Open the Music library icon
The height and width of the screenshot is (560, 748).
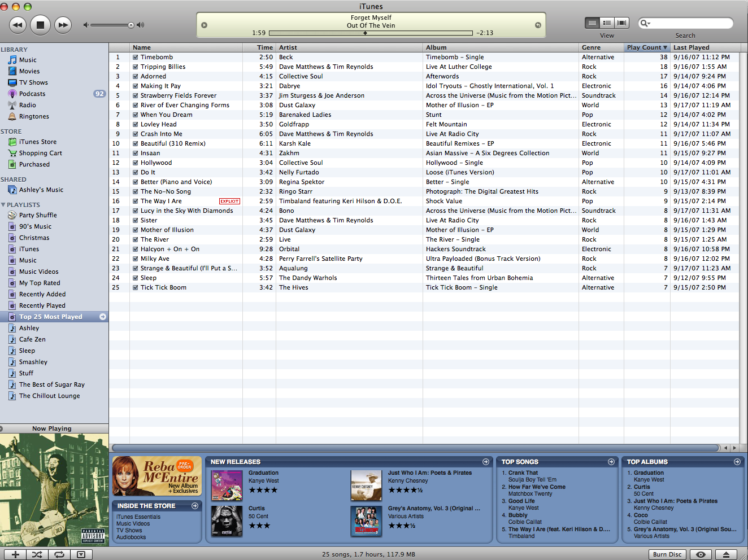pyautogui.click(x=12, y=60)
